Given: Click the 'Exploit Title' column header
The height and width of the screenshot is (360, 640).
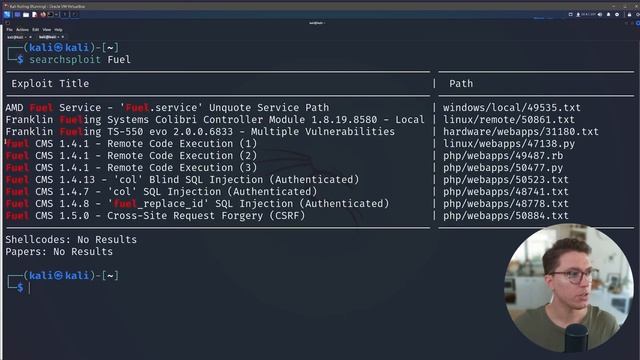Looking at the screenshot, I should click(x=50, y=84).
